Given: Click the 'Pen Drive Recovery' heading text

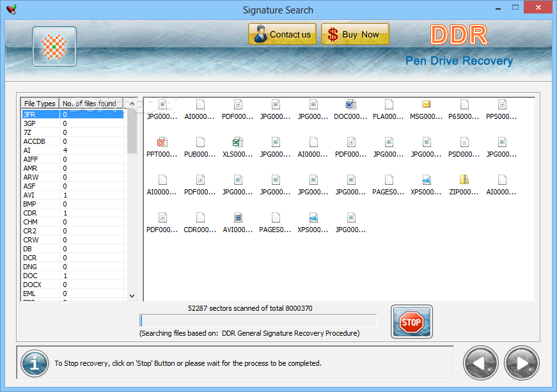Looking at the screenshot, I should tap(459, 61).
